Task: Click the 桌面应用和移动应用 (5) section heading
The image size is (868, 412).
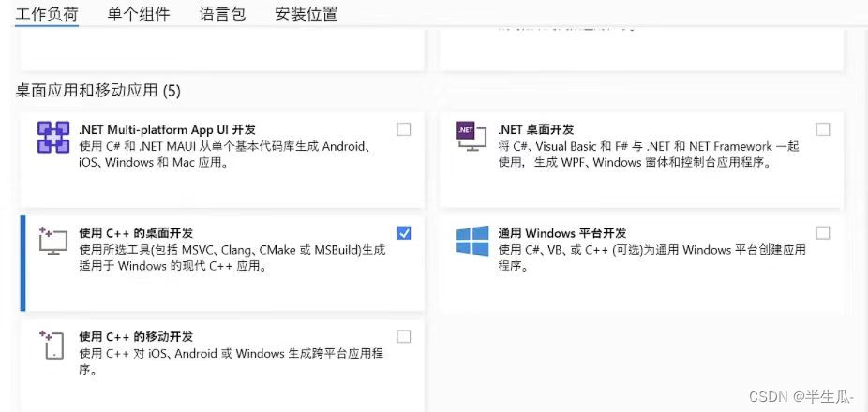Action: (98, 91)
